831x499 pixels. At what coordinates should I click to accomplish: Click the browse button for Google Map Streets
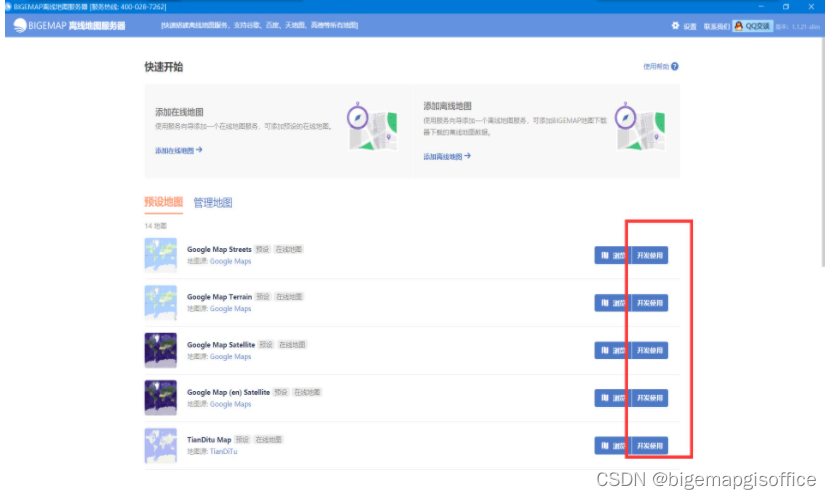[613, 255]
